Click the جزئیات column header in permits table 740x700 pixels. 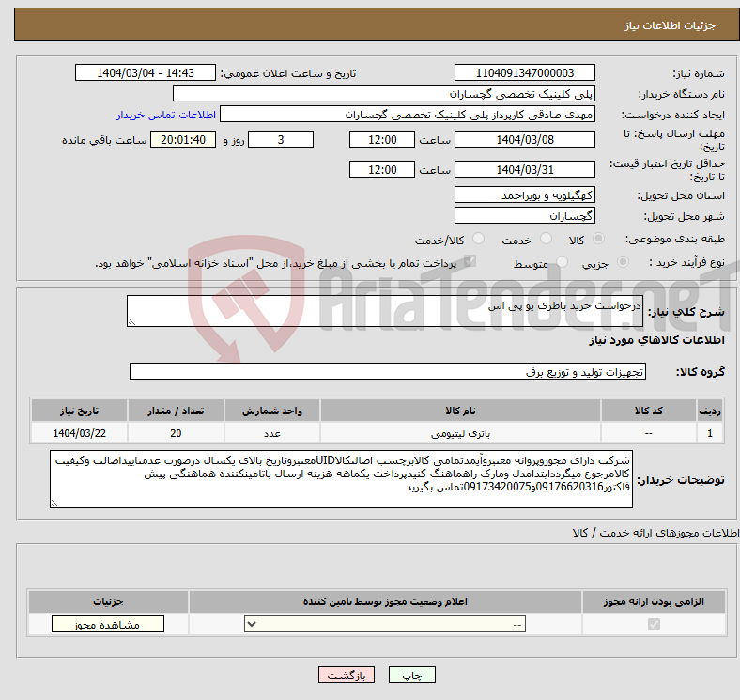click(x=109, y=601)
